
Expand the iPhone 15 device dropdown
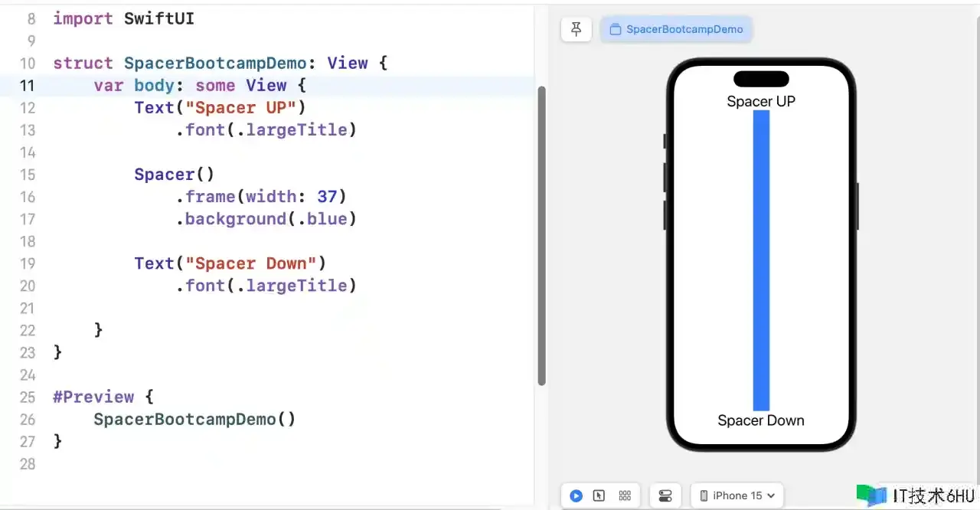737,495
